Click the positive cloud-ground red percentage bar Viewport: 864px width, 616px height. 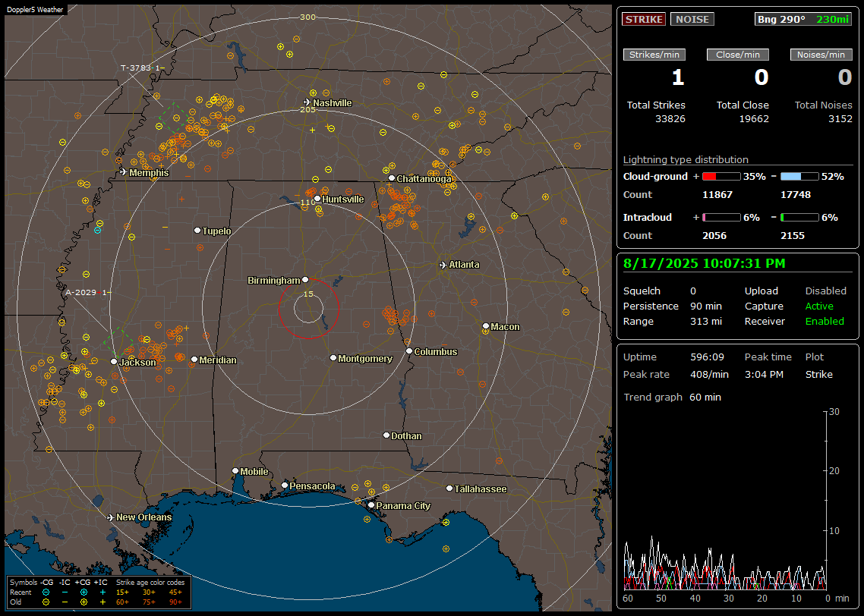tap(721, 177)
